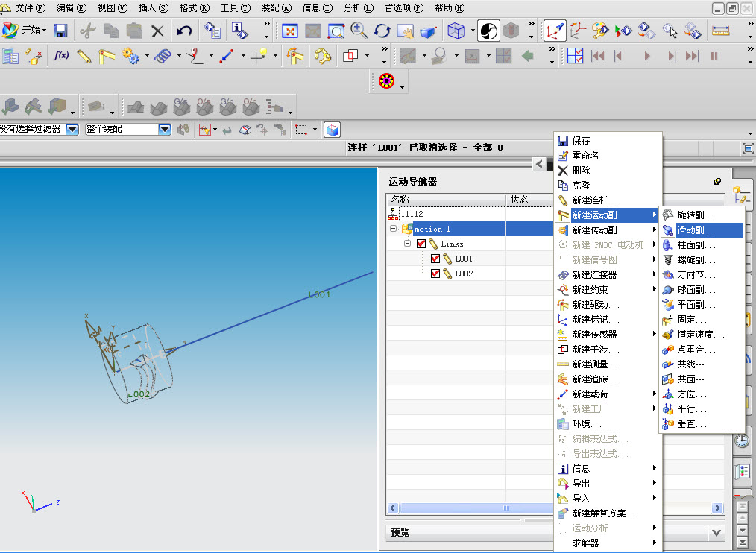Choose 球面副 joint option
Viewport: 756px width, 553px height.
702,290
